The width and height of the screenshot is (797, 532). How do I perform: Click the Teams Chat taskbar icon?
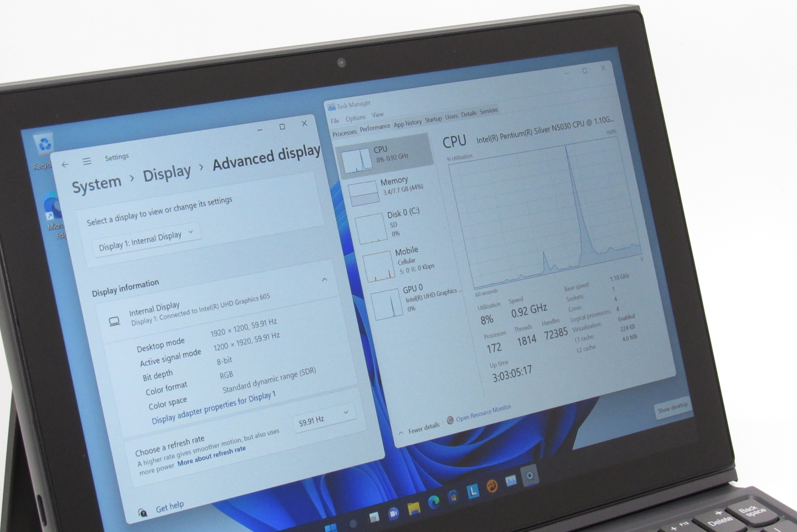pyautogui.click(x=393, y=513)
